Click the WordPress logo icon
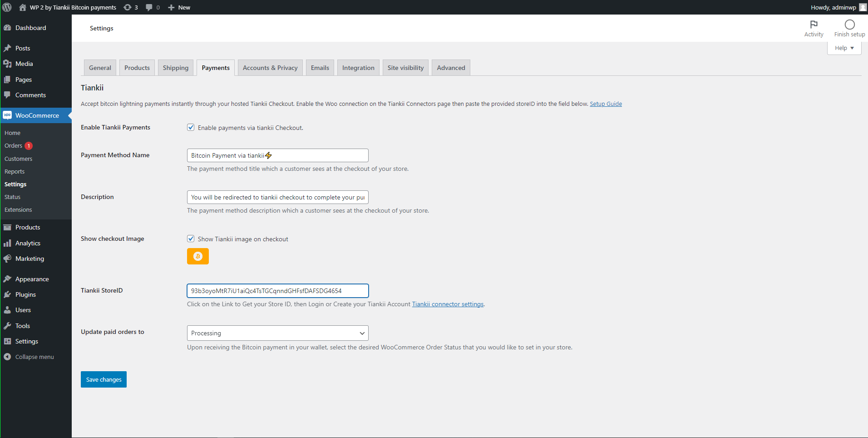 7,7
